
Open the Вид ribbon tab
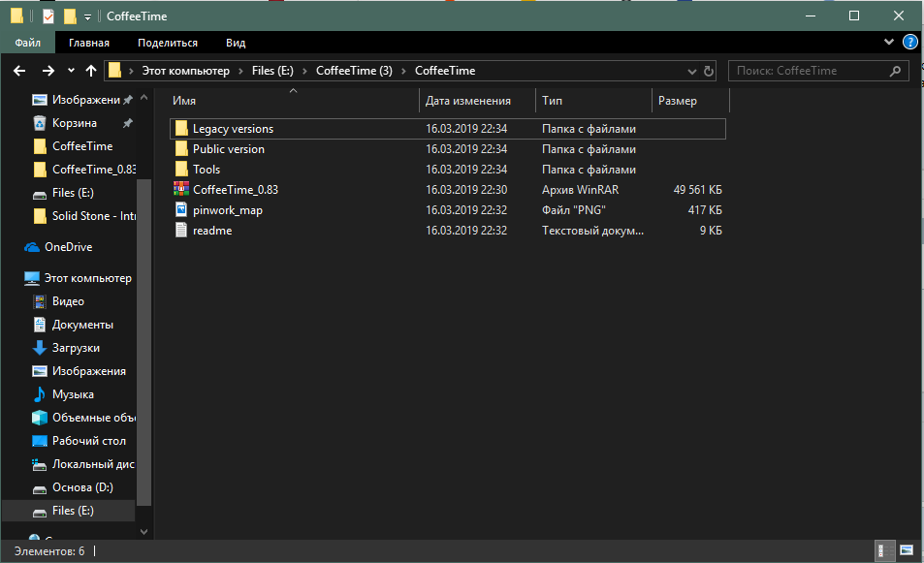tap(236, 43)
